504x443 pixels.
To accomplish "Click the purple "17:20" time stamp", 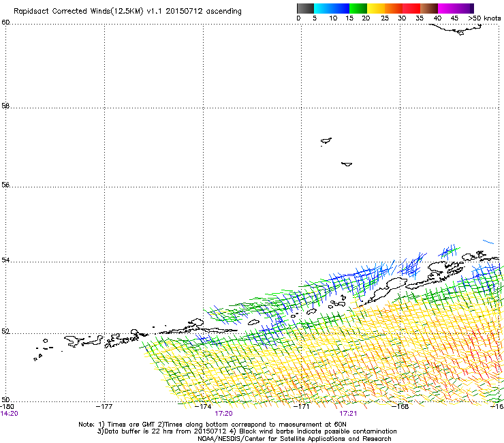I will tap(223, 414).
